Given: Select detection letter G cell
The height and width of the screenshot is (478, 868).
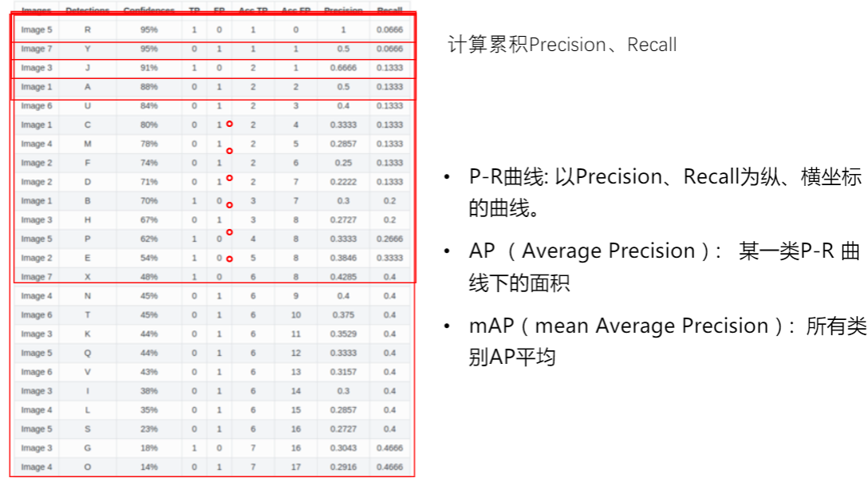Looking at the screenshot, I should point(88,448).
